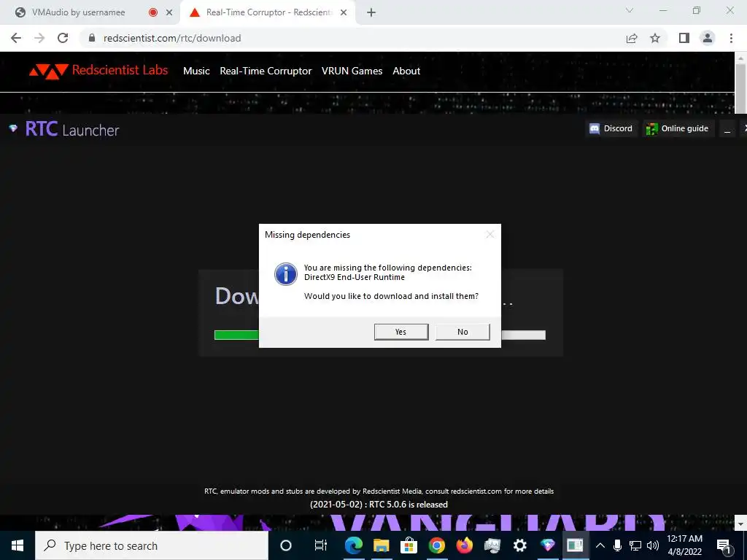
Task: Launch Firefox from the taskbar
Action: (465, 545)
